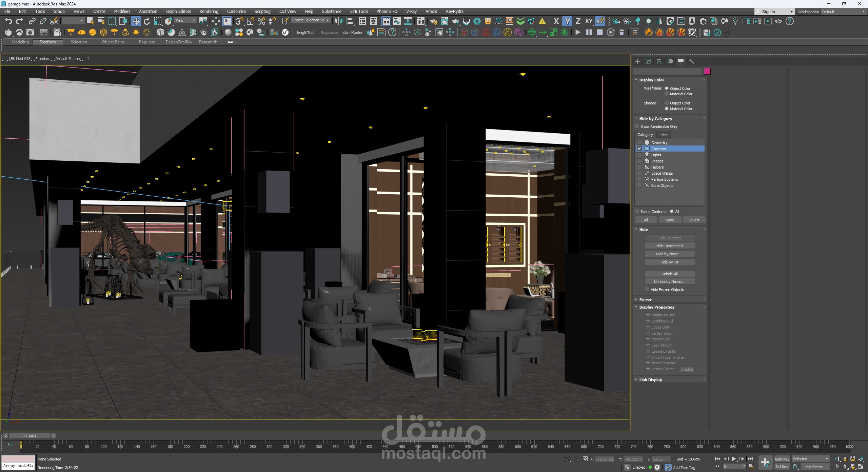868x472 pixels.
Task: Open the Utilities wrench panel
Action: (692, 61)
